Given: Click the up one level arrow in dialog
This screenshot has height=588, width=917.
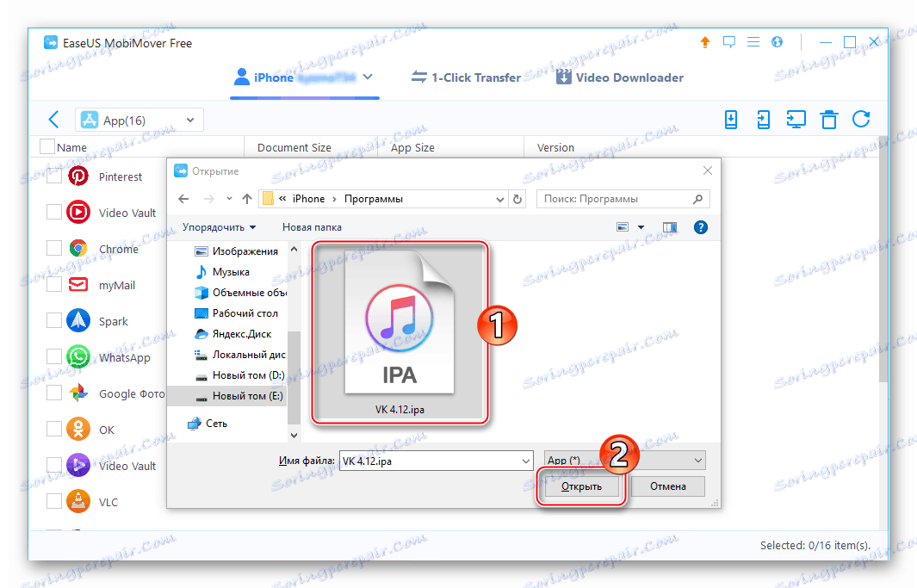Looking at the screenshot, I should [x=247, y=199].
